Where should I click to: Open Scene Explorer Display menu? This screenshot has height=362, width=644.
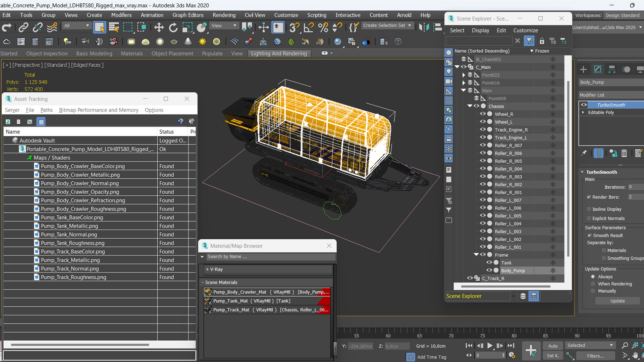480,30
